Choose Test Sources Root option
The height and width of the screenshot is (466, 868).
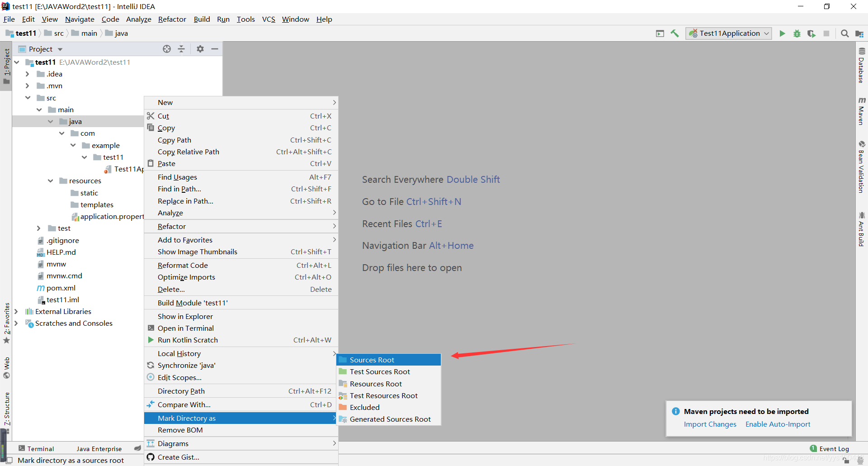click(389, 371)
